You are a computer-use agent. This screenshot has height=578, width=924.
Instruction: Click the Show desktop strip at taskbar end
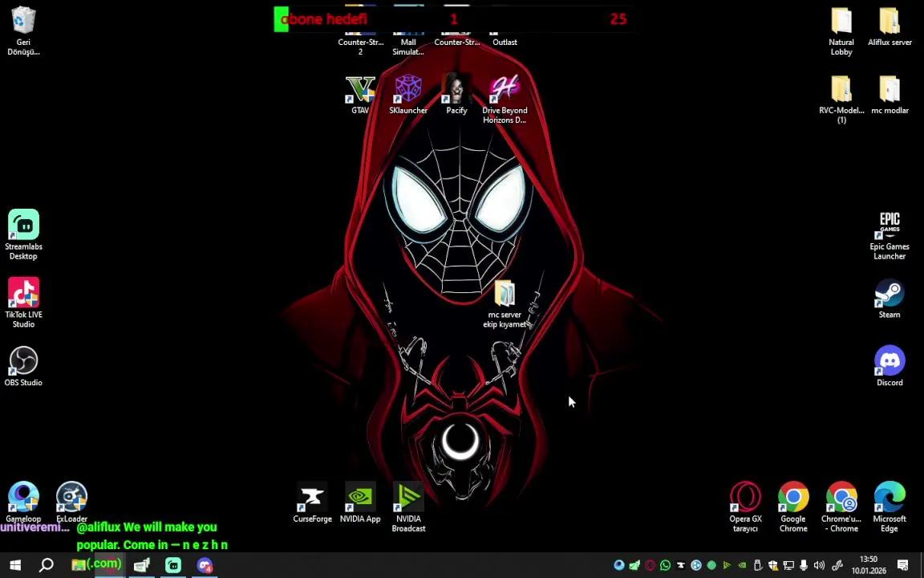pyautogui.click(x=922, y=565)
